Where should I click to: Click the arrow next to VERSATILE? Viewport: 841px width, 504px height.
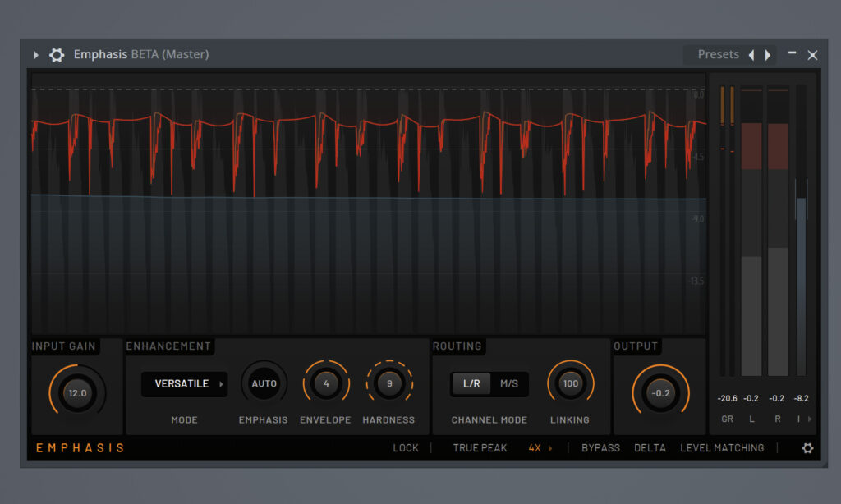click(221, 384)
